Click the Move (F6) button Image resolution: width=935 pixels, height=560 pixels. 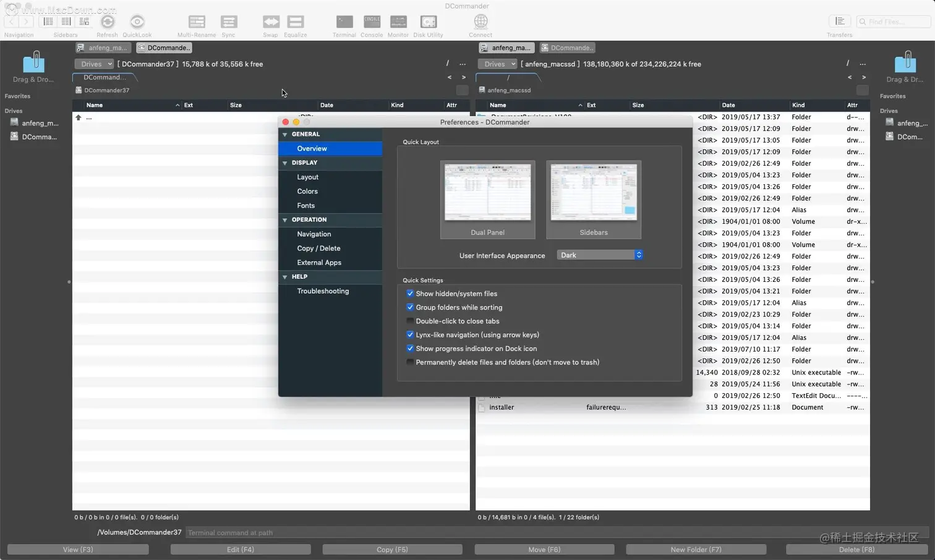pos(545,549)
